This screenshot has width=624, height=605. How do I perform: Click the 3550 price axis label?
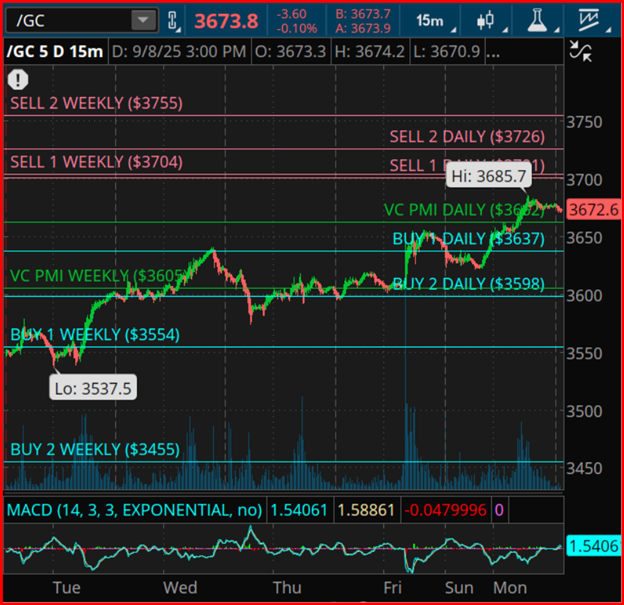584,353
